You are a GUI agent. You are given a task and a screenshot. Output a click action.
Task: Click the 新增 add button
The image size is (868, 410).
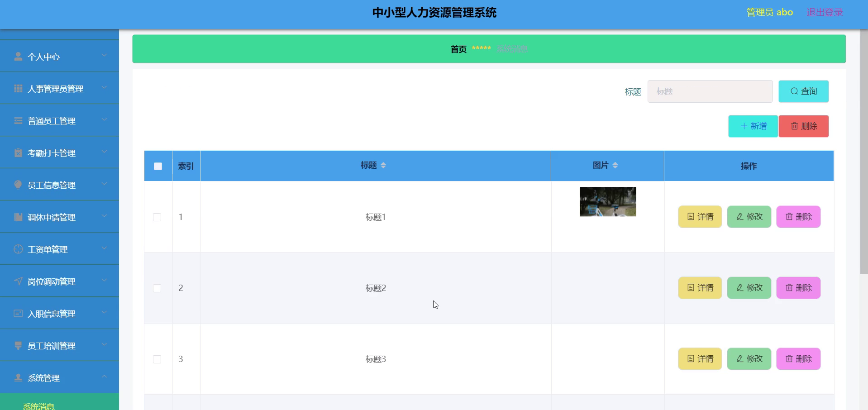pos(753,126)
